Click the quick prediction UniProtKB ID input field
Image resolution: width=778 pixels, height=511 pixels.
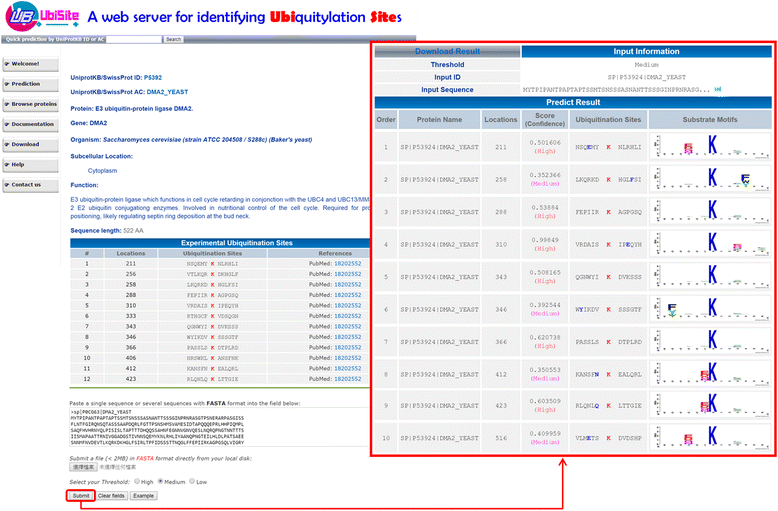point(134,39)
